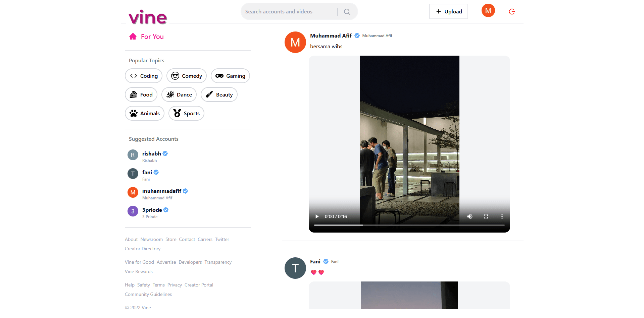Play the bersama wibs video
The image size is (644, 318).
(316, 216)
